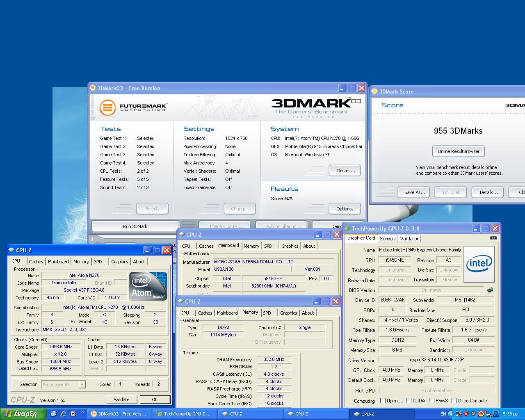Screen dimensions: 525x420
Task: Open the Sensors tab in GPU-Z
Action: pyautogui.click(x=388, y=238)
